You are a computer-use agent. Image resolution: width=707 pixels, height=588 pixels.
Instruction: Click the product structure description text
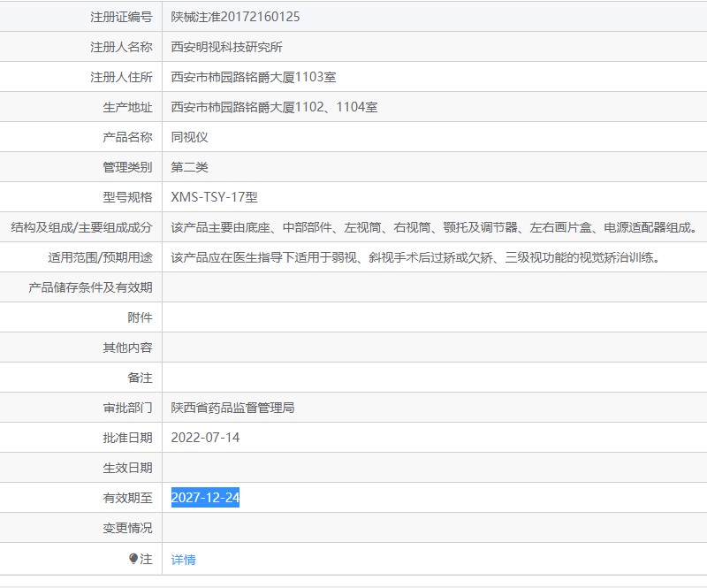click(433, 227)
